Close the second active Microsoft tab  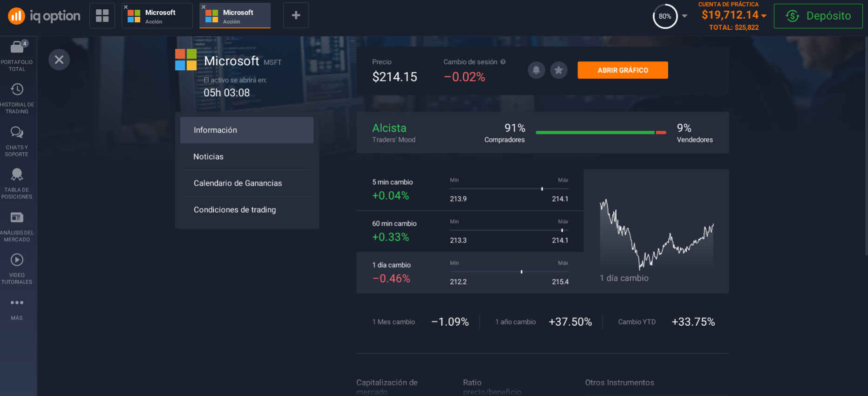[x=203, y=7]
